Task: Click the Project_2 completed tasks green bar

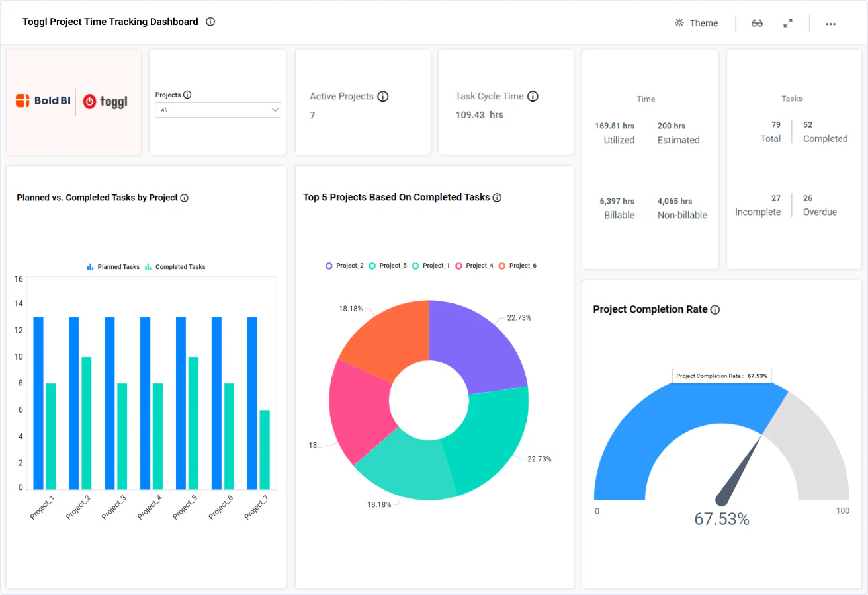Action: click(x=86, y=423)
